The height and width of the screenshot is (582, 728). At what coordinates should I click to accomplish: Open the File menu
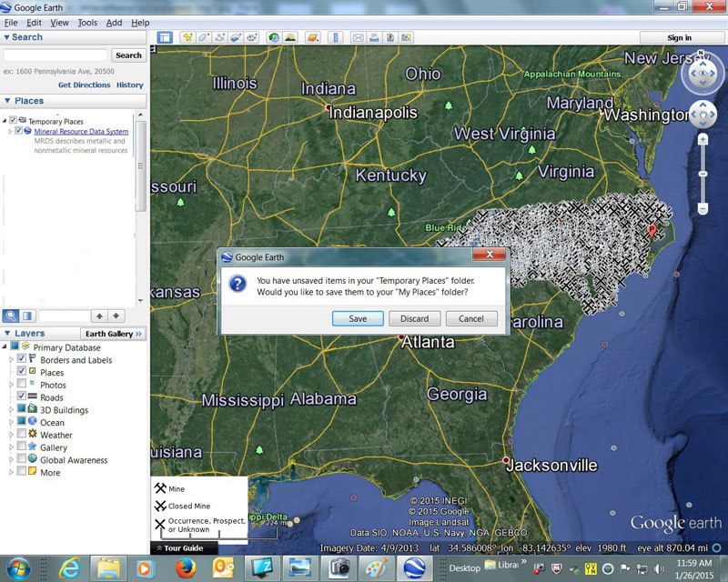pyautogui.click(x=11, y=23)
